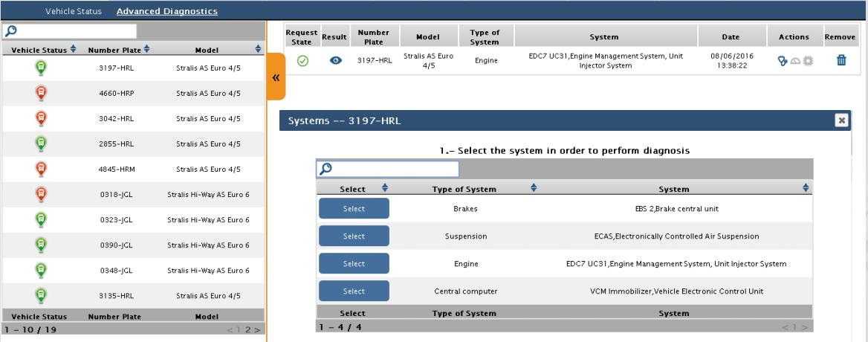Click previous page arrow in vehicle list
868x342 pixels.
click(x=230, y=330)
